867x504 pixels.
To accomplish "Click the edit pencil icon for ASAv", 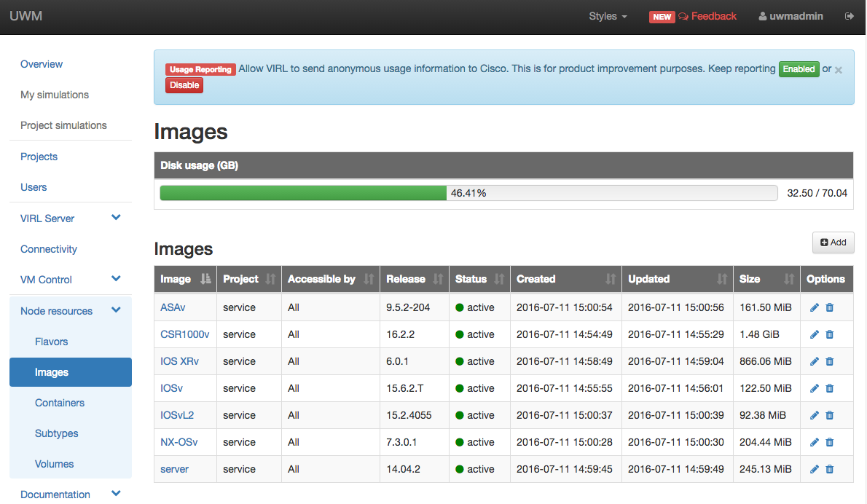I will (x=815, y=307).
